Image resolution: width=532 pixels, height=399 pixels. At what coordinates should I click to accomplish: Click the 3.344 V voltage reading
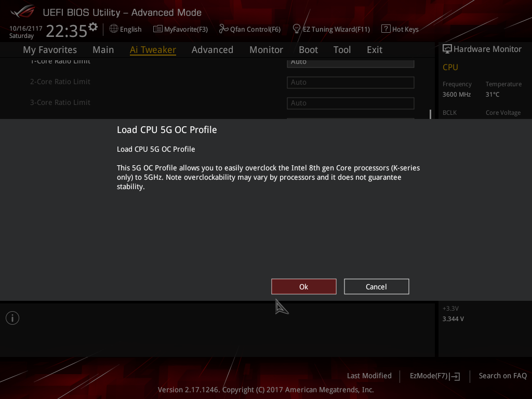click(453, 319)
